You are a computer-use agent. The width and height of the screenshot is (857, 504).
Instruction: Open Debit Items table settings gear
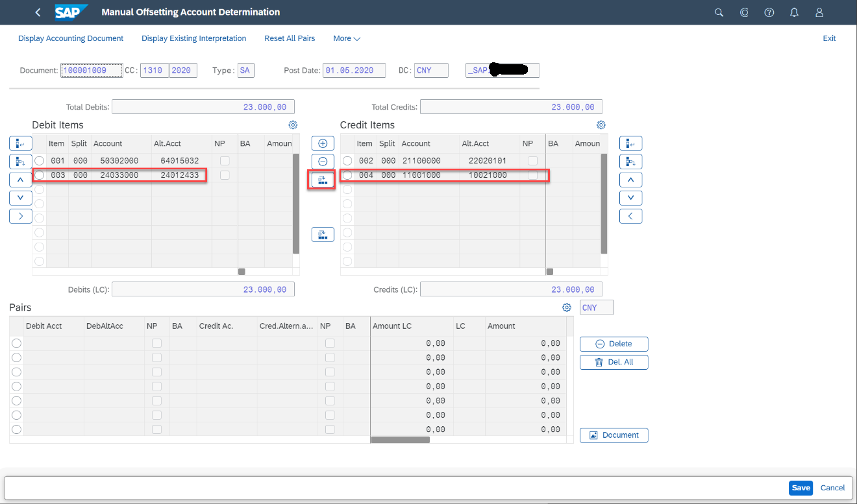(x=293, y=125)
